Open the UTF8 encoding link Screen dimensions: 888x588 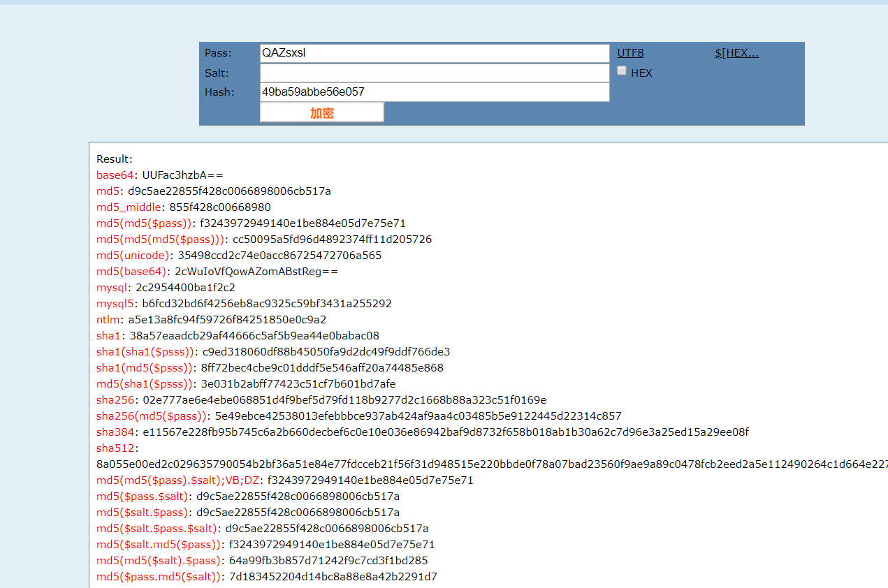click(x=630, y=53)
